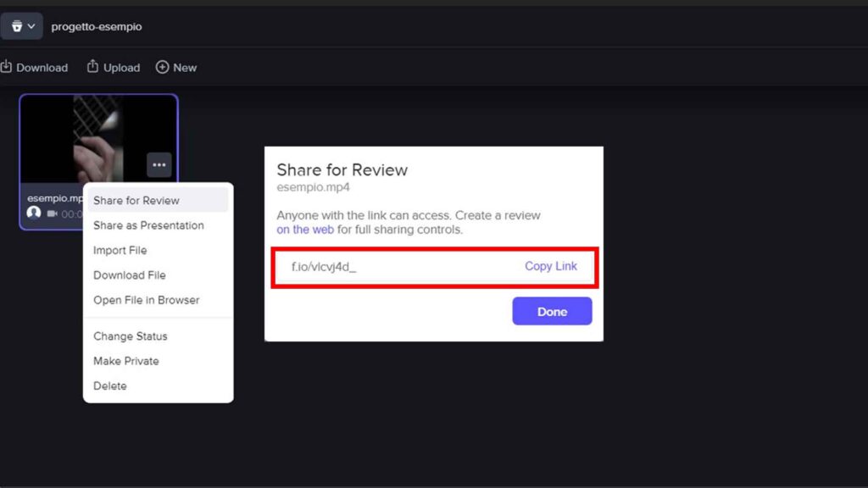Screen dimensions: 868x488
Task: Toggle Make Private for esempio.mp4
Action: pos(125,361)
